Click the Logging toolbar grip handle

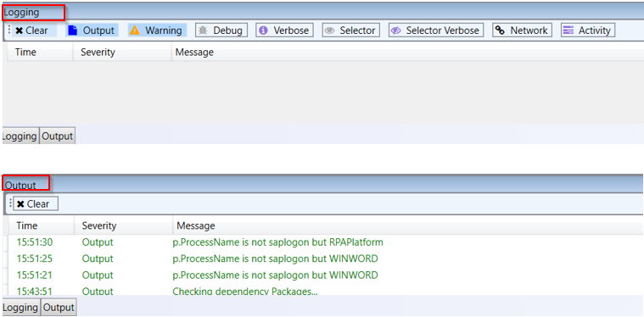9,31
